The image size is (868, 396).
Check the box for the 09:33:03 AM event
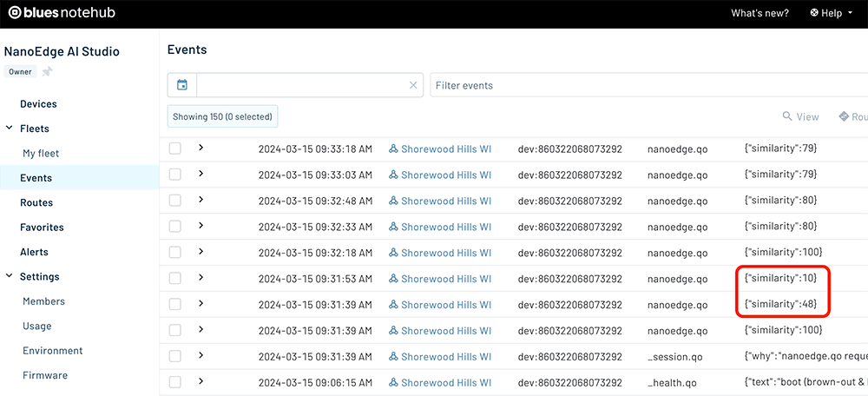pyautogui.click(x=175, y=175)
